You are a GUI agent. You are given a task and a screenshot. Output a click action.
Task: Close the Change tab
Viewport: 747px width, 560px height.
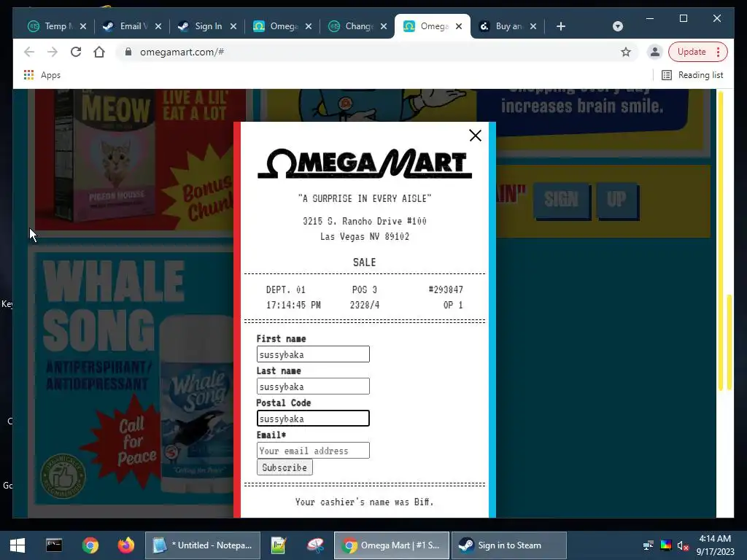pos(384,26)
